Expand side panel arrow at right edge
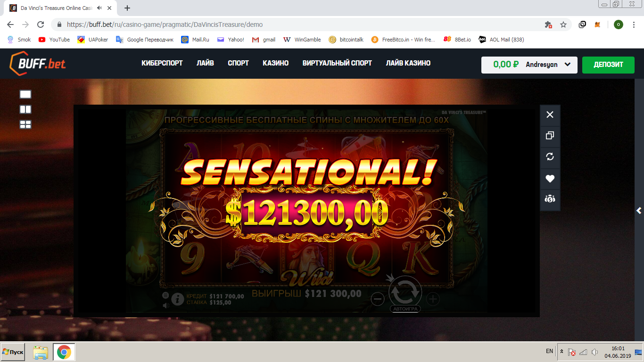The height and width of the screenshot is (362, 644). (639, 211)
